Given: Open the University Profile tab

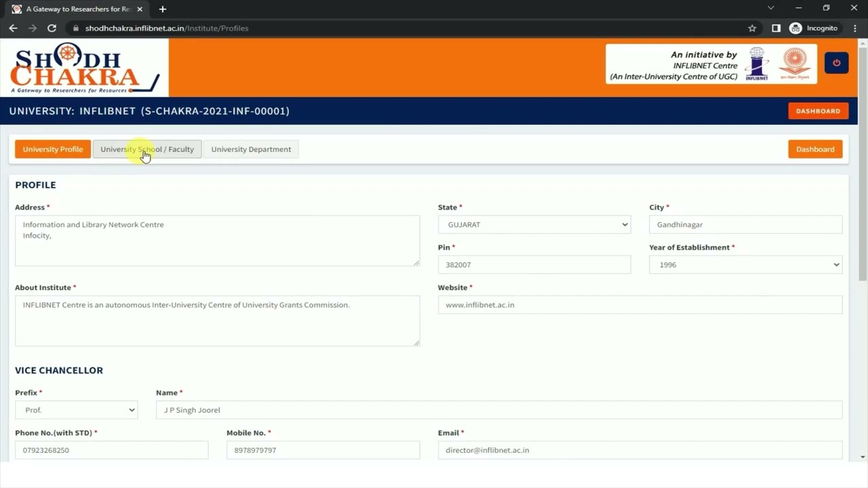Looking at the screenshot, I should pos(53,149).
